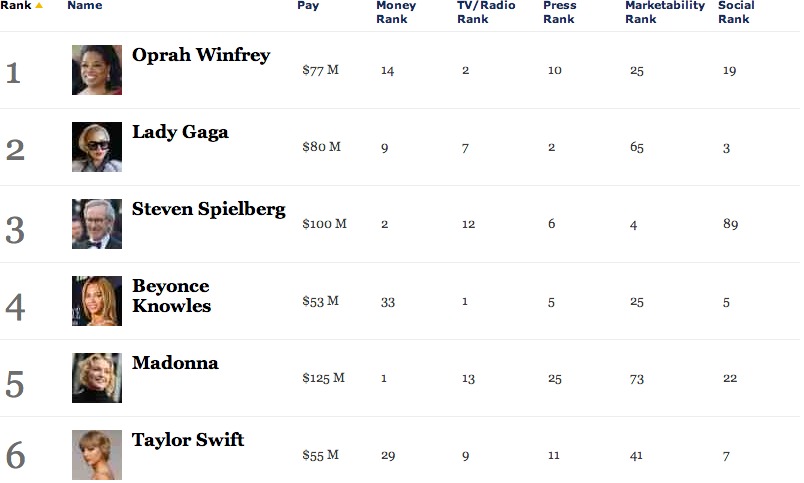The height and width of the screenshot is (483, 804).
Task: Click Madonna's photo thumbnail
Action: pyautogui.click(x=97, y=378)
